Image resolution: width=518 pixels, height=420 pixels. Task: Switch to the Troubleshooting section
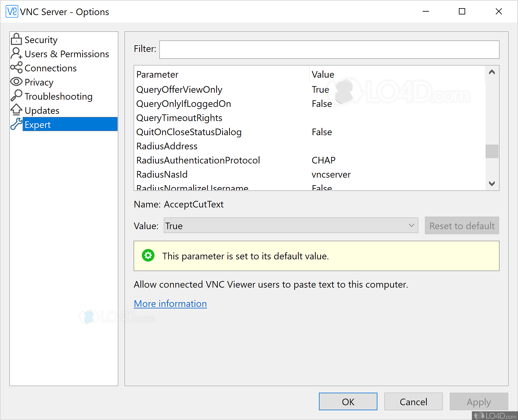tap(58, 97)
